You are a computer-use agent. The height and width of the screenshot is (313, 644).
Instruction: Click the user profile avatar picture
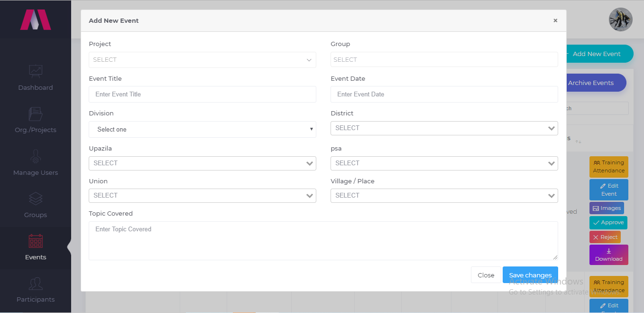(621, 20)
